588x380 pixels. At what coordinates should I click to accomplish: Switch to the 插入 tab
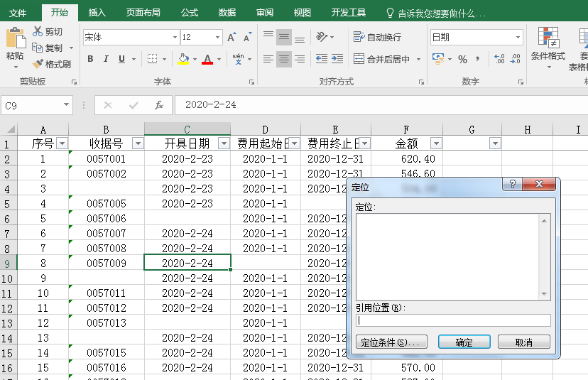point(97,13)
